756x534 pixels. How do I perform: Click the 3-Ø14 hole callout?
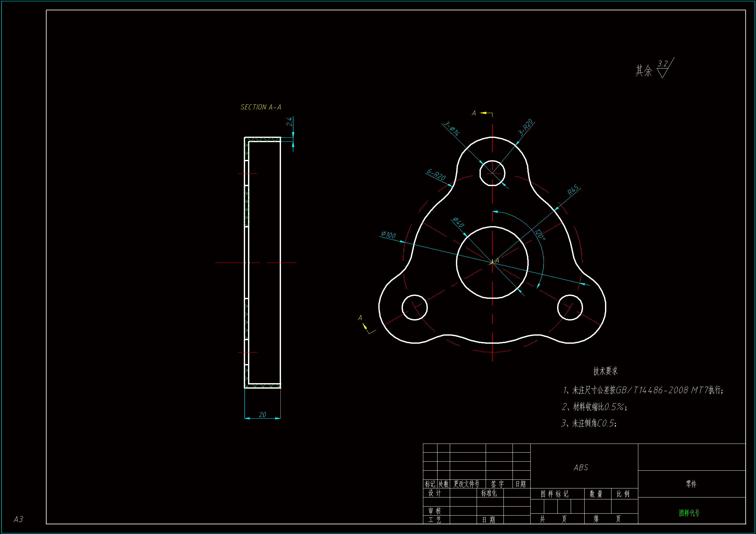[x=451, y=128]
